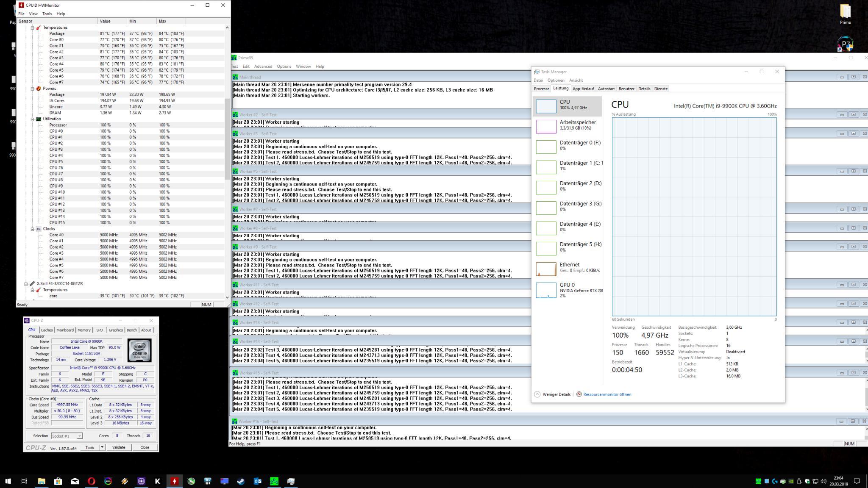868x488 pixels.
Task: Open the Logitech G tray icon
Action: (775, 481)
